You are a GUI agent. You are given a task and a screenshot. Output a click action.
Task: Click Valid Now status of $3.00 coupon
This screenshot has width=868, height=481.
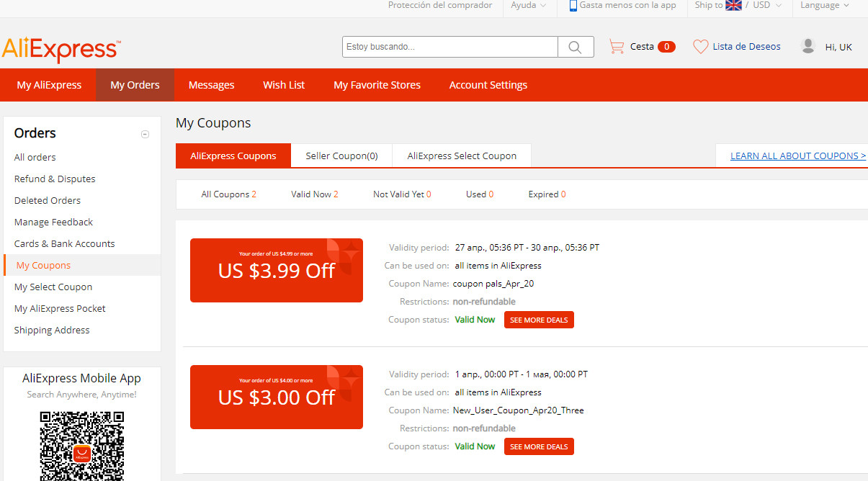tap(475, 446)
